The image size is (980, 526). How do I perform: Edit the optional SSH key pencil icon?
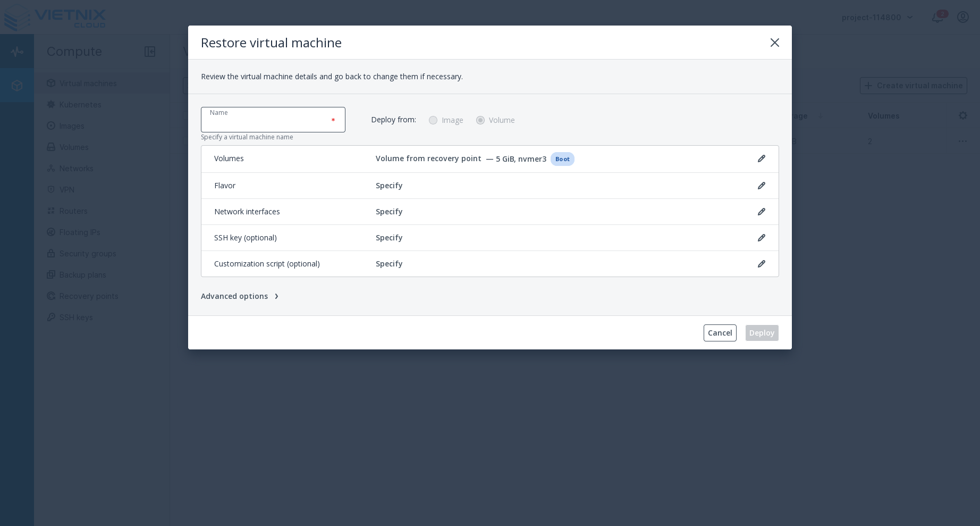tap(762, 237)
